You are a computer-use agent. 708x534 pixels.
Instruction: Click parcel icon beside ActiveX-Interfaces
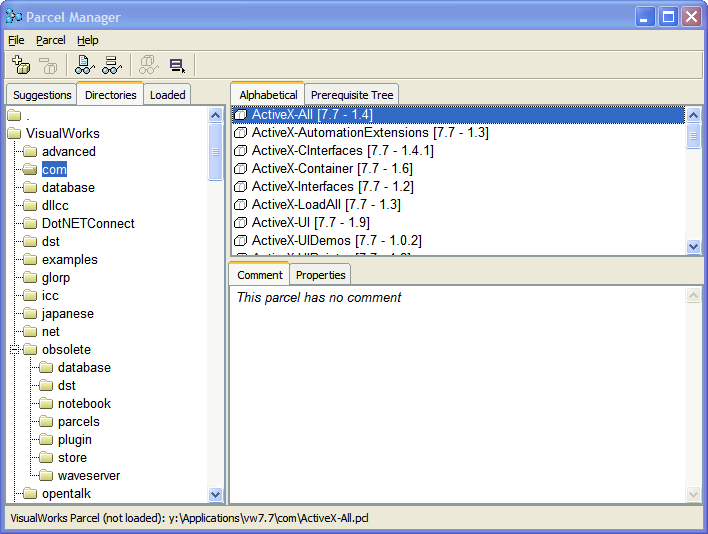241,187
